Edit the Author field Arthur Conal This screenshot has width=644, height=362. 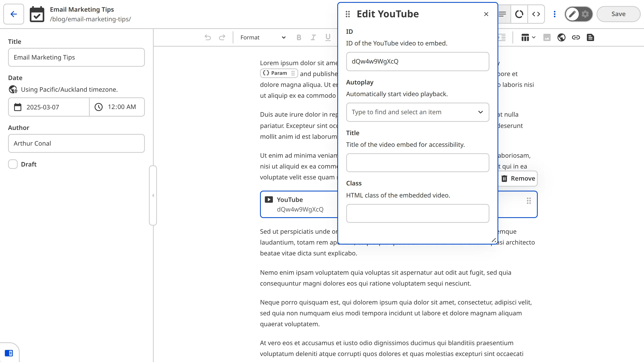76,143
